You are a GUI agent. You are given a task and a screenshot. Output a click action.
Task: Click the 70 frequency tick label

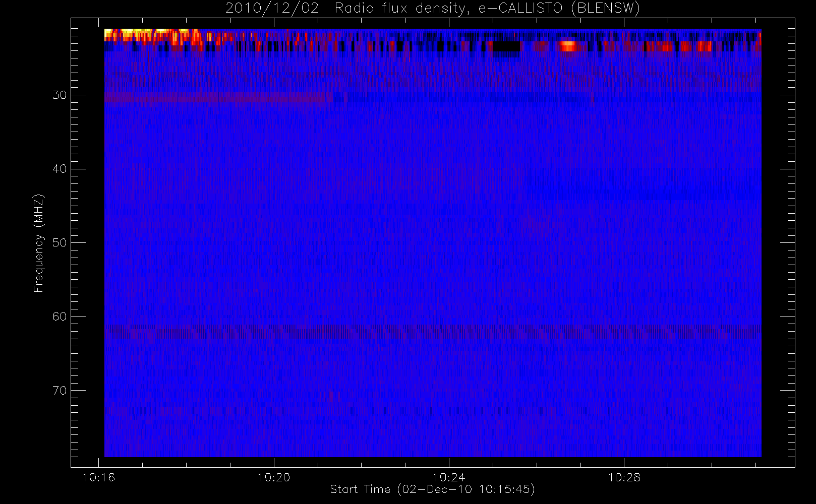(60, 390)
